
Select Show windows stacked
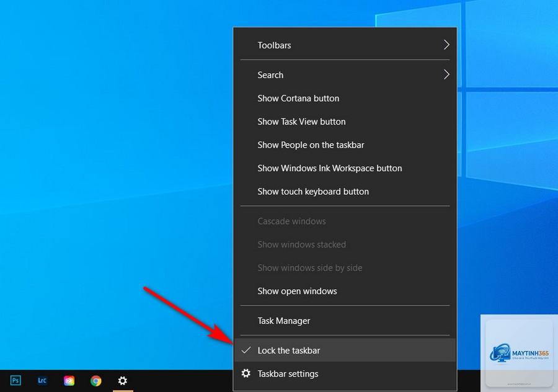pyautogui.click(x=345, y=244)
